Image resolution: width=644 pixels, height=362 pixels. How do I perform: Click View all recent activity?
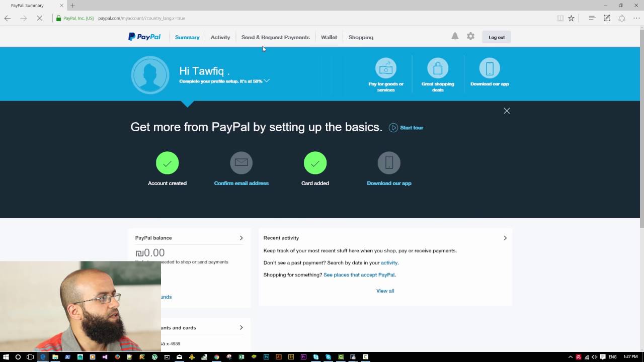point(385,291)
